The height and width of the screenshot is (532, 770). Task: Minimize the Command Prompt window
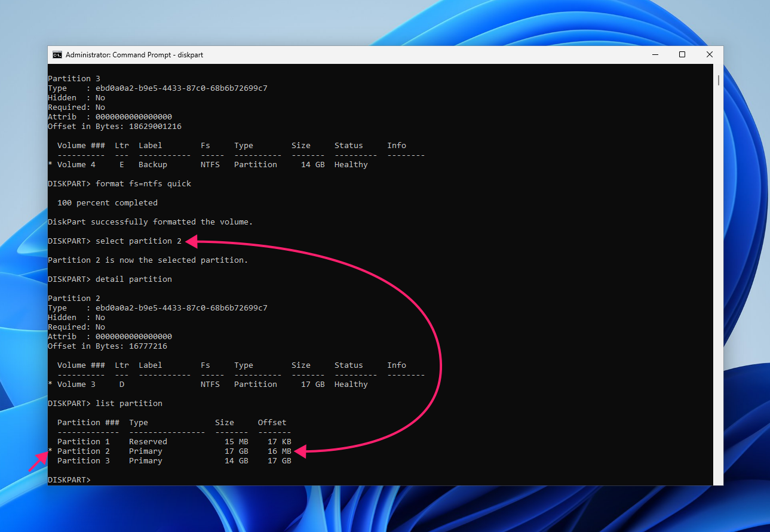(655, 54)
